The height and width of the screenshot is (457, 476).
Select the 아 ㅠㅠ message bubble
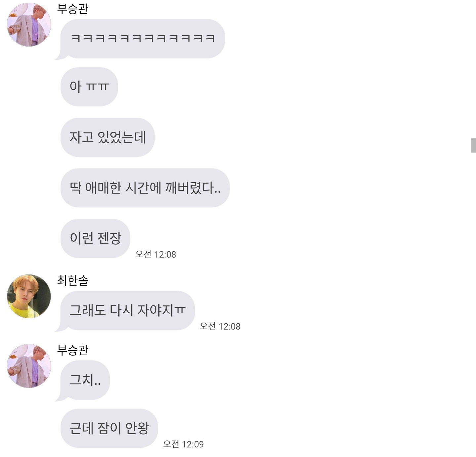(89, 87)
